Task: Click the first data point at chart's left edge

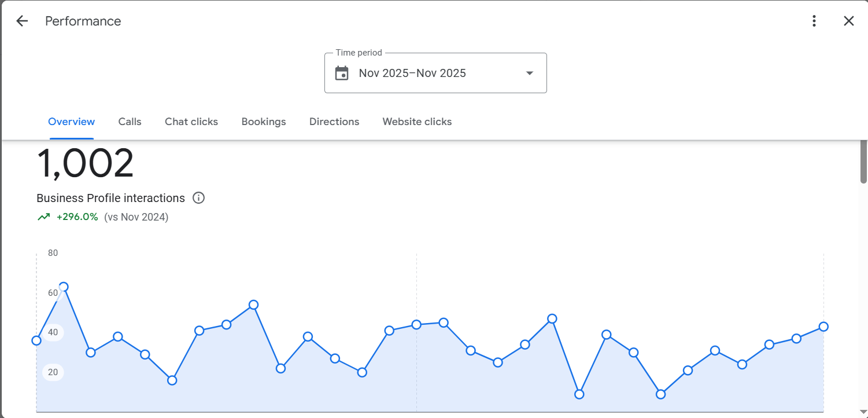Action: tap(36, 340)
